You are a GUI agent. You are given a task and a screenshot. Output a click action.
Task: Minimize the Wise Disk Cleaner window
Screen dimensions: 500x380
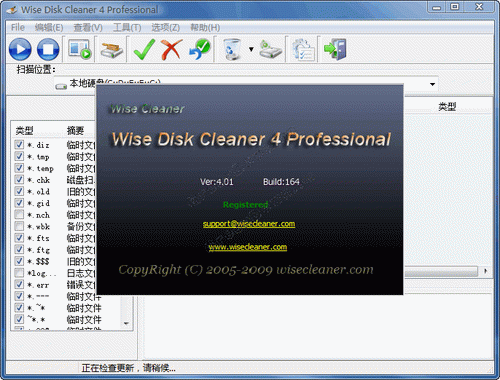pyautogui.click(x=437, y=7)
